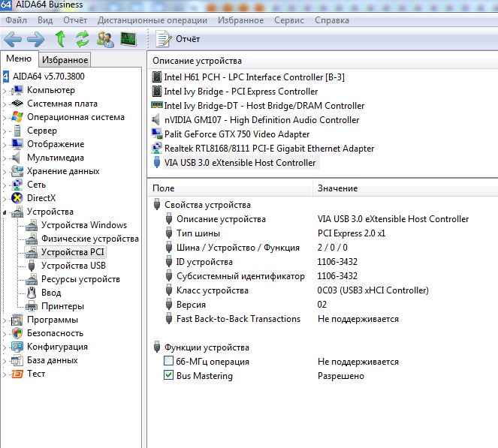The width and height of the screenshot is (498, 448).
Task: Select Устройства USB tree item
Action: [74, 266]
